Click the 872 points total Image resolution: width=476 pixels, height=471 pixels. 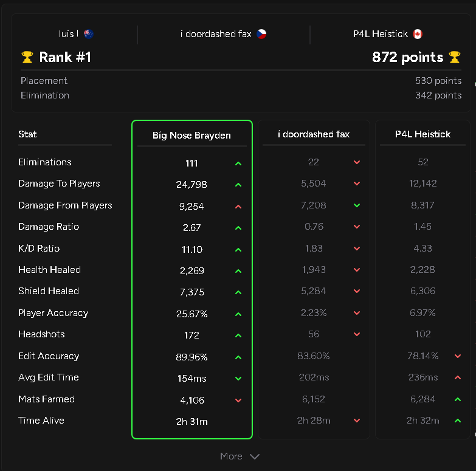[408, 57]
